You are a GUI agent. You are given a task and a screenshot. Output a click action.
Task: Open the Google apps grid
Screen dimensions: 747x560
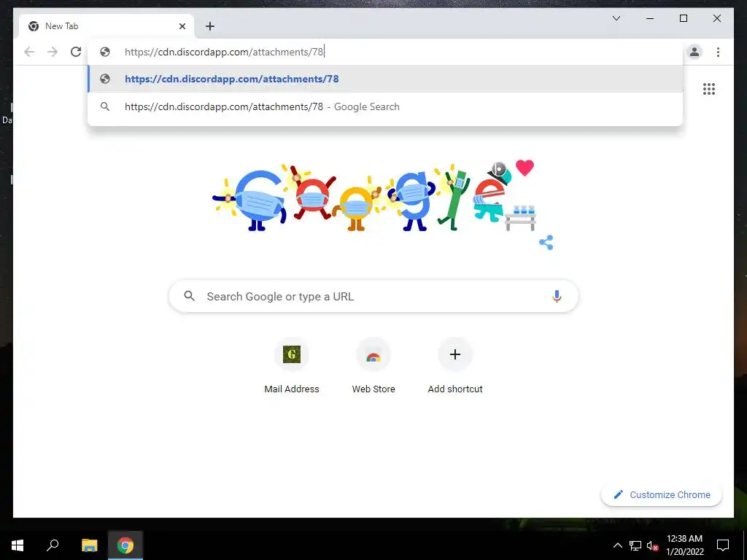[709, 89]
